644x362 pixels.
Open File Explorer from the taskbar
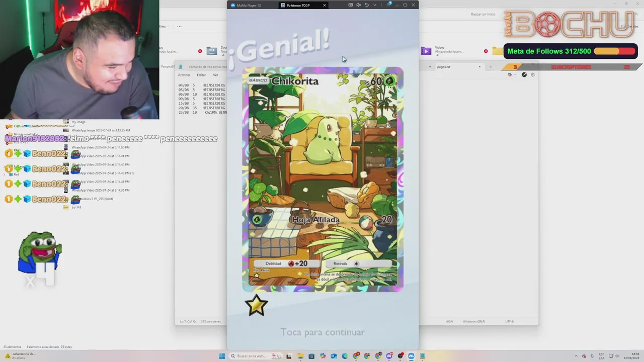[x=300, y=356]
